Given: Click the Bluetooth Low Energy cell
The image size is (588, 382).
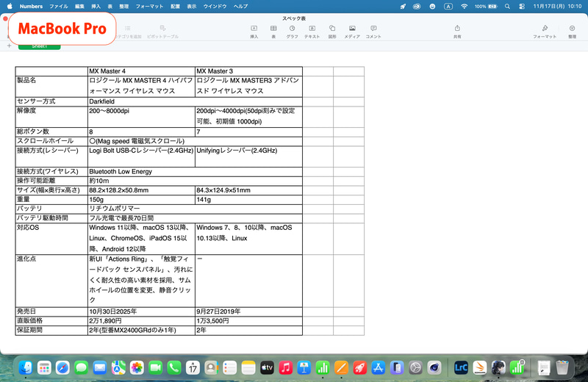Looking at the screenshot, I should (195, 172).
